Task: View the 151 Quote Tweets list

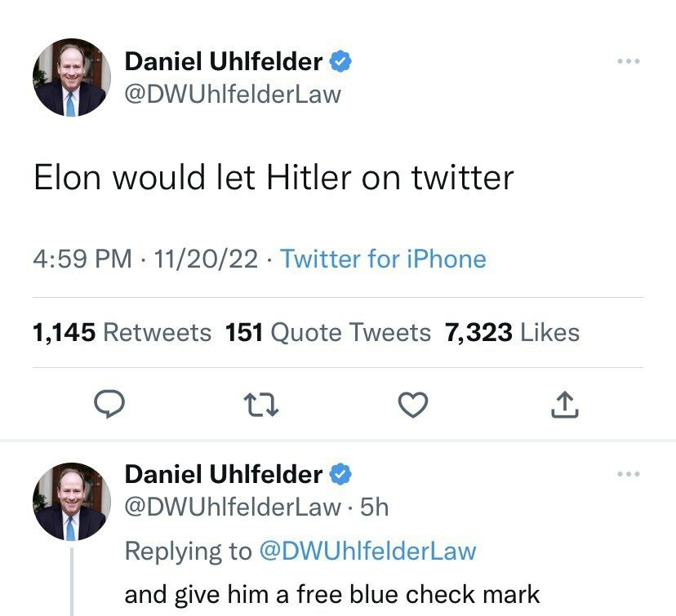Action: click(x=327, y=333)
